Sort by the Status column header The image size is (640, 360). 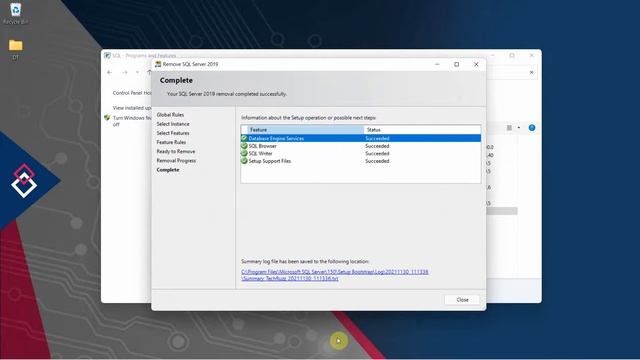pos(422,129)
